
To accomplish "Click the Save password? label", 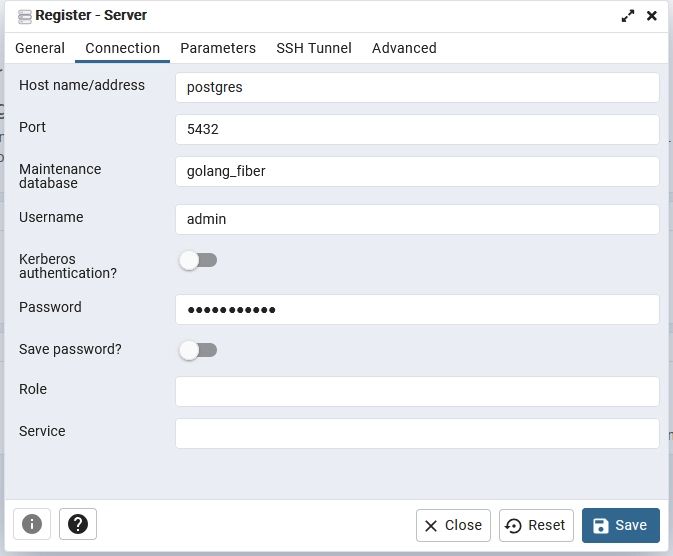I will (70, 349).
